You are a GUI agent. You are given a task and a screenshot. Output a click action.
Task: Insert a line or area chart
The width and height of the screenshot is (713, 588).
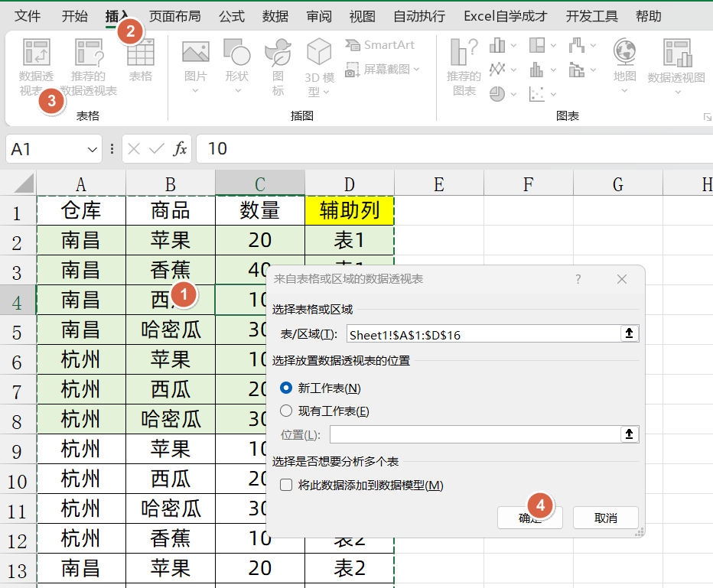[x=497, y=70]
